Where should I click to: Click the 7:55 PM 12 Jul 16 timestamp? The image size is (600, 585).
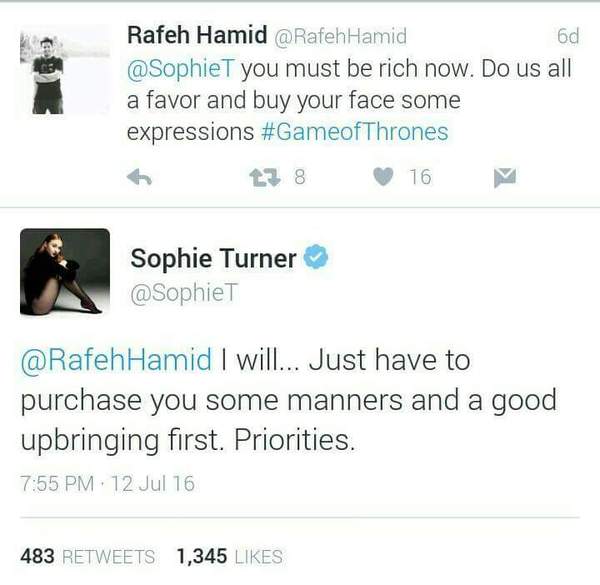pos(107,484)
